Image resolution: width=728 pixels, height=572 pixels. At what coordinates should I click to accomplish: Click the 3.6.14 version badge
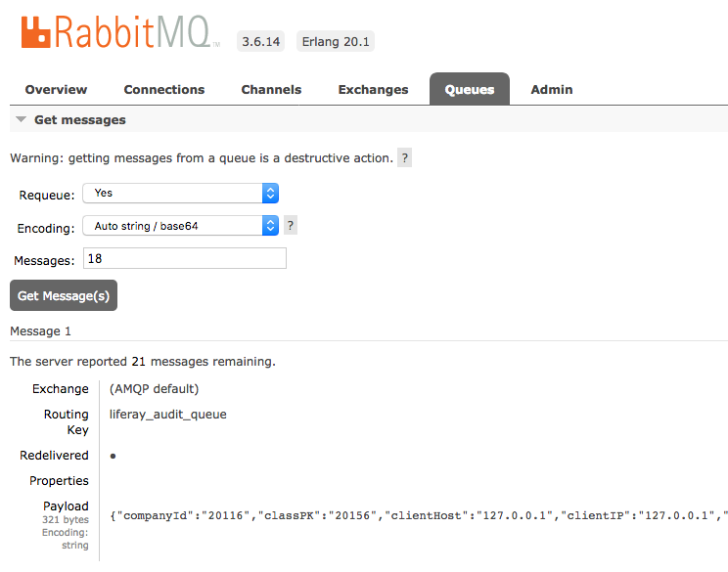(260, 41)
